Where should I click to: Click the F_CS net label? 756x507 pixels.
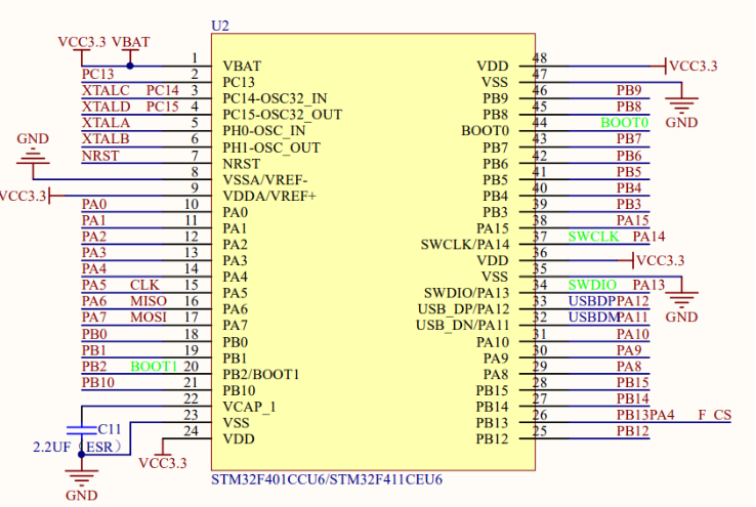pos(715,415)
